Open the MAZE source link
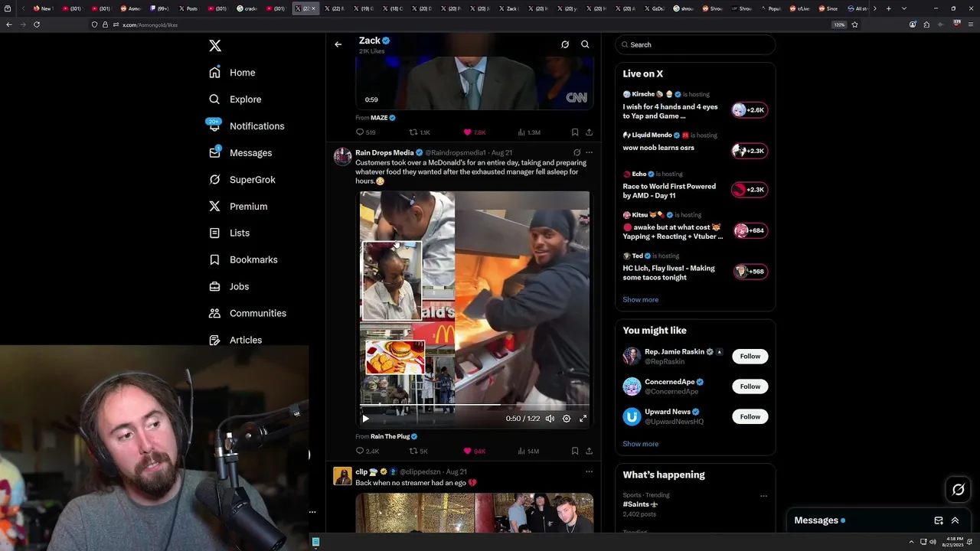The image size is (980, 551). pos(383,118)
